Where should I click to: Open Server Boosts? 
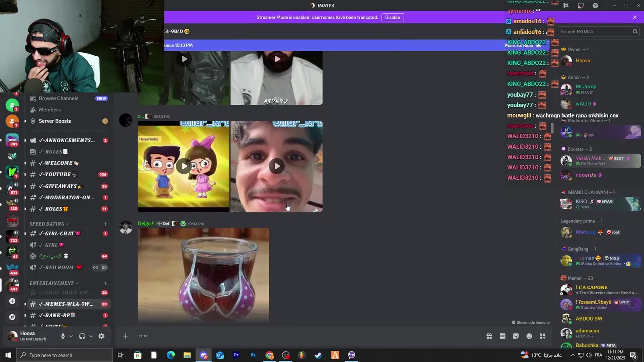tap(68, 121)
